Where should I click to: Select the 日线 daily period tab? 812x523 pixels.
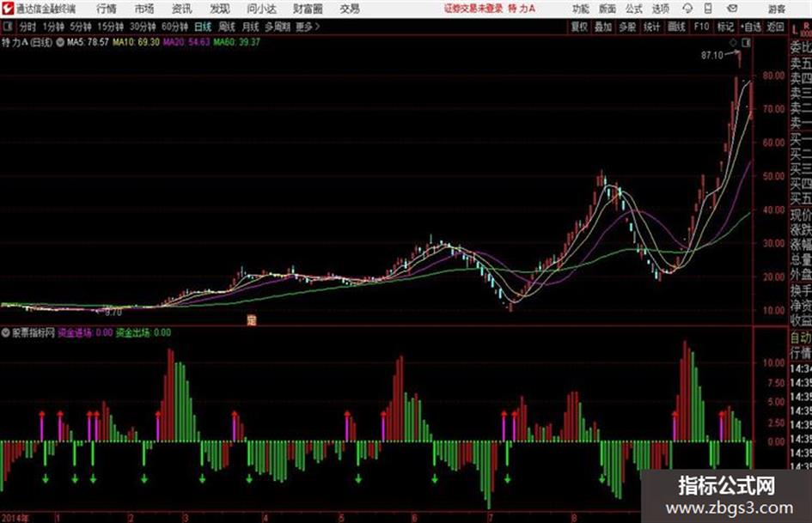(x=203, y=27)
